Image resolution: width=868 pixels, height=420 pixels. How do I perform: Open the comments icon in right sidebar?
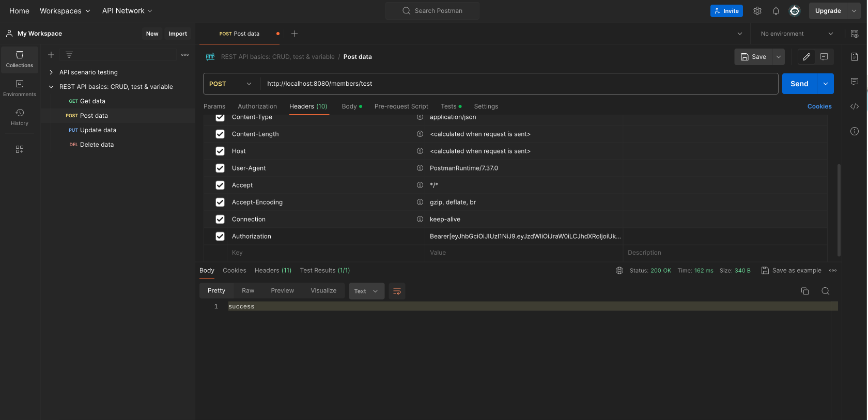point(855,82)
